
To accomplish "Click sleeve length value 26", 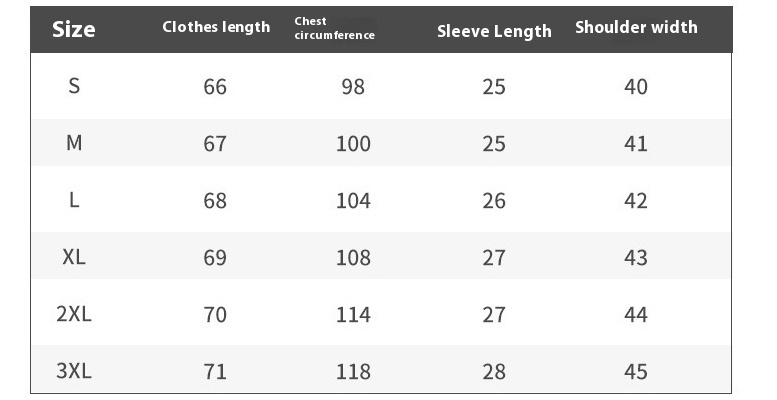I will click(x=494, y=201).
